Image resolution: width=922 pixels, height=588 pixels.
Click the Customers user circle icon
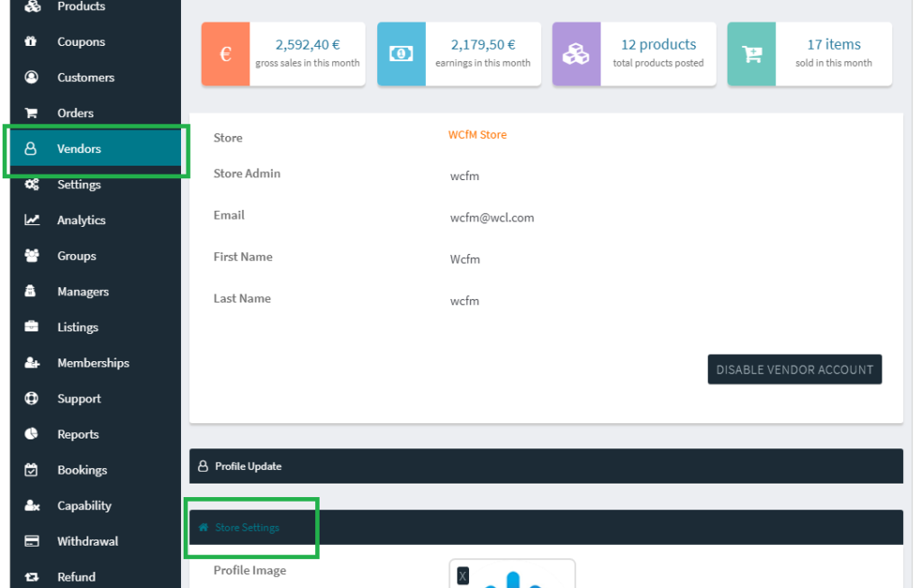[32, 77]
